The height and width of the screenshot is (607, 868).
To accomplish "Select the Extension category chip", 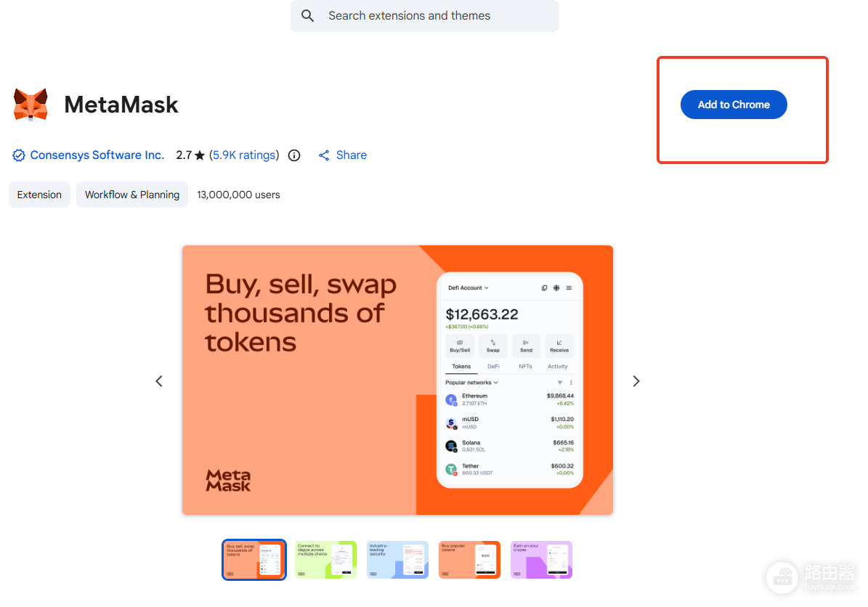I will (39, 195).
